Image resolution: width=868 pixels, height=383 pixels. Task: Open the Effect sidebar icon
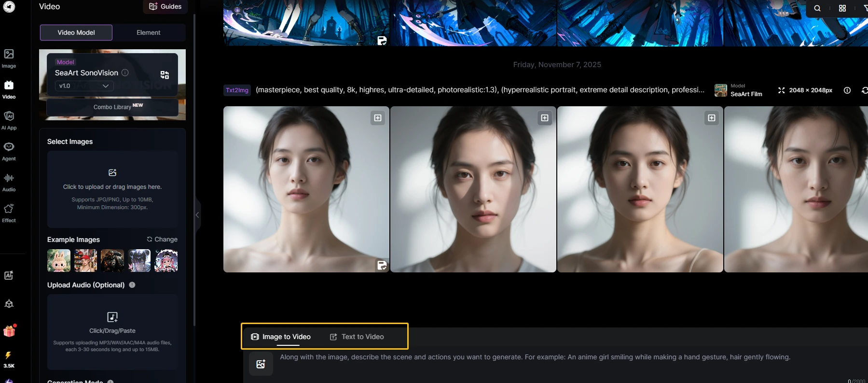click(x=9, y=213)
